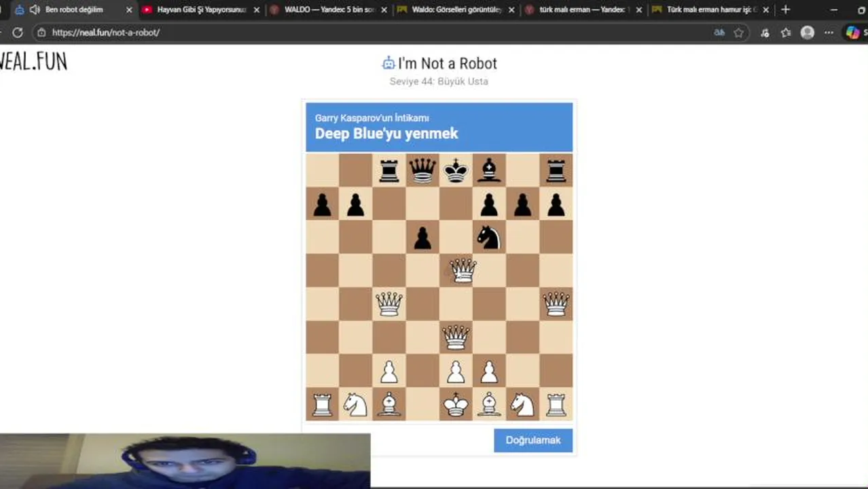The width and height of the screenshot is (868, 489).
Task: Click the white knight on b1
Action: click(x=356, y=404)
